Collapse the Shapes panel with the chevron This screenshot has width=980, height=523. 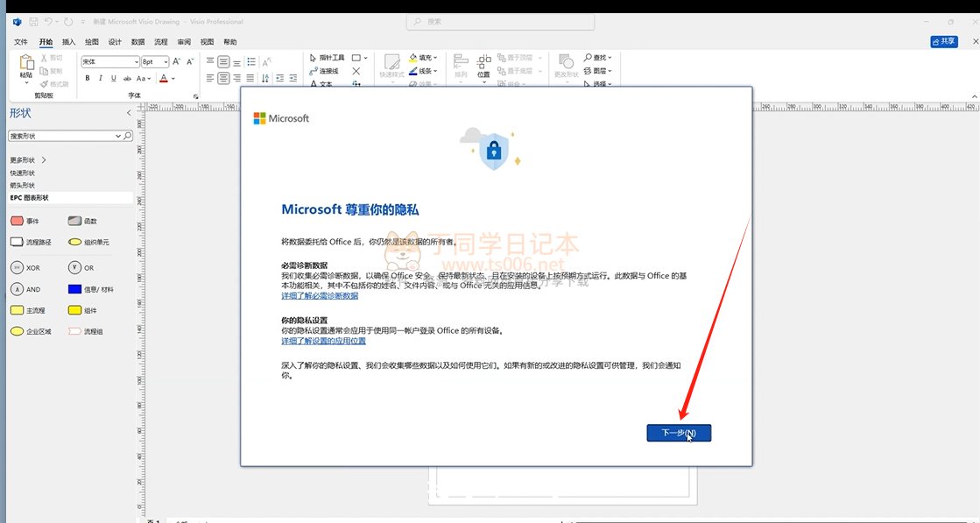point(129,113)
